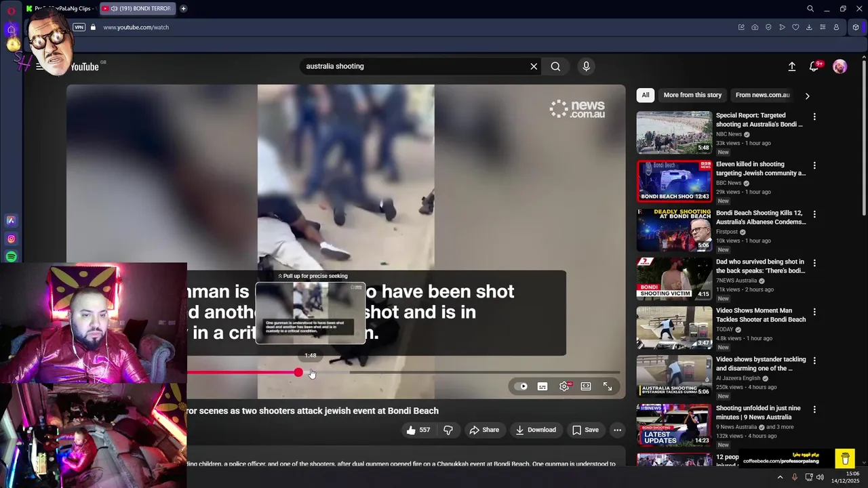Viewport: 868px width, 488px height.
Task: Select the More from this story chip
Action: click(x=692, y=96)
